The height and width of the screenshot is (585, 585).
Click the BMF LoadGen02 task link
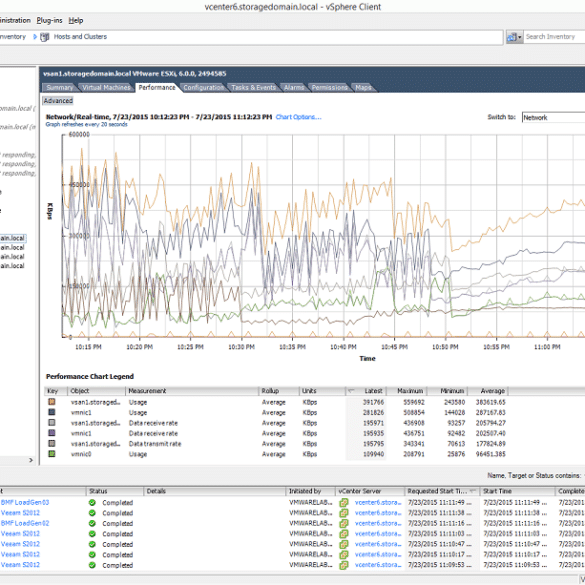[25, 523]
